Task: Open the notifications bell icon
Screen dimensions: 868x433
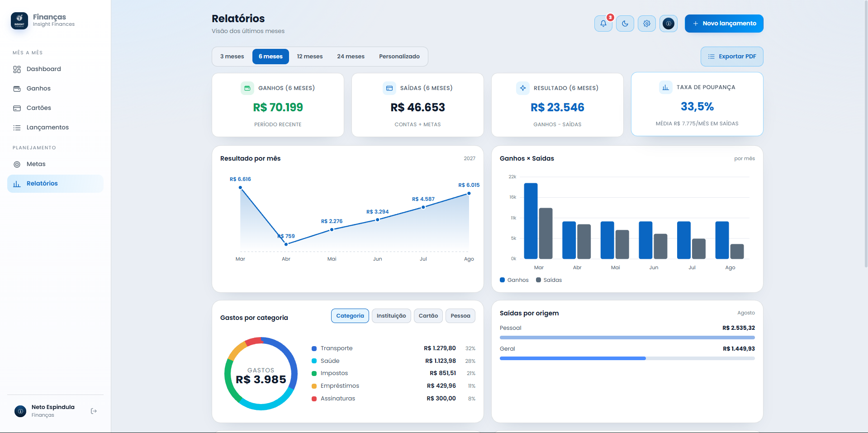Action: (603, 24)
